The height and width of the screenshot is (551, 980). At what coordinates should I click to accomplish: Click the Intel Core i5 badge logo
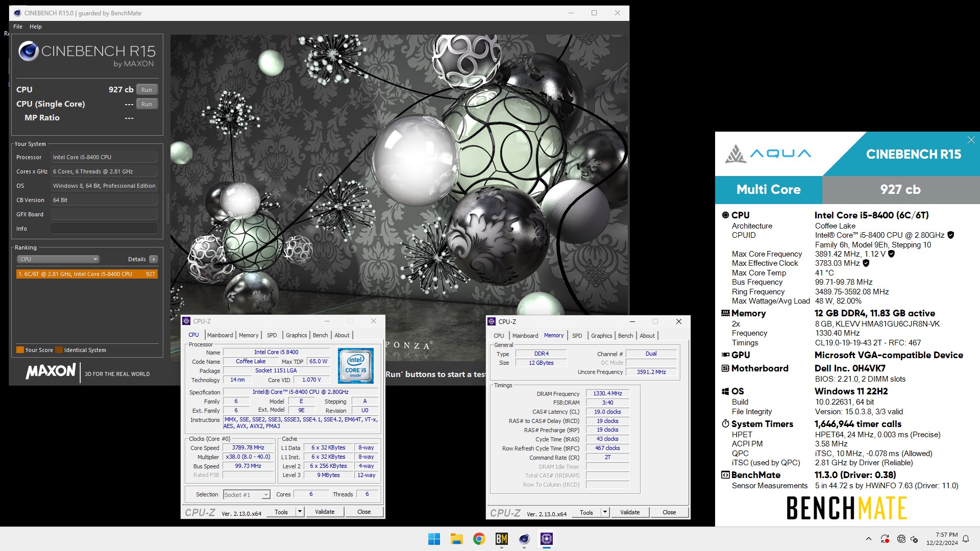click(356, 366)
